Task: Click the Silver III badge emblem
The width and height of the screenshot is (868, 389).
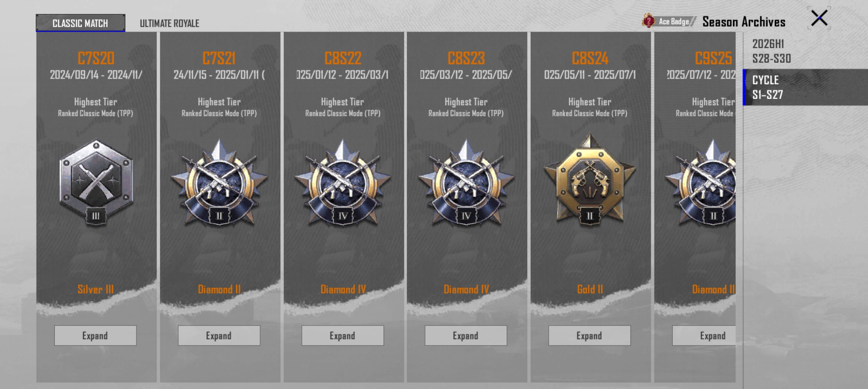Action: (x=96, y=183)
